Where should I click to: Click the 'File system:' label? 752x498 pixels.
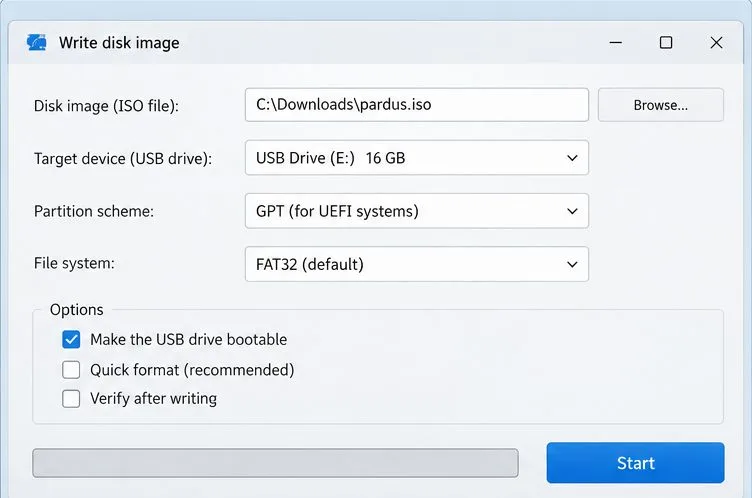pos(74,263)
